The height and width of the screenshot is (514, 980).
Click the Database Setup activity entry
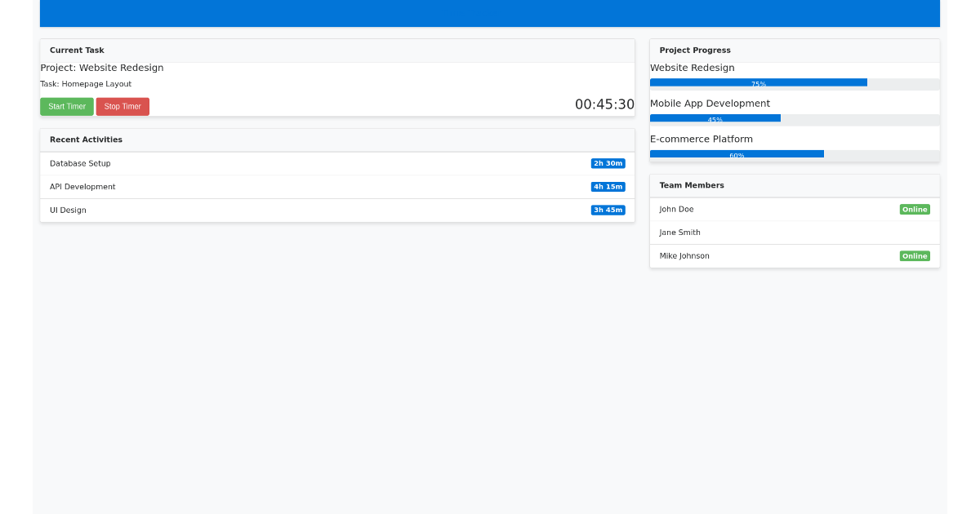coord(80,163)
